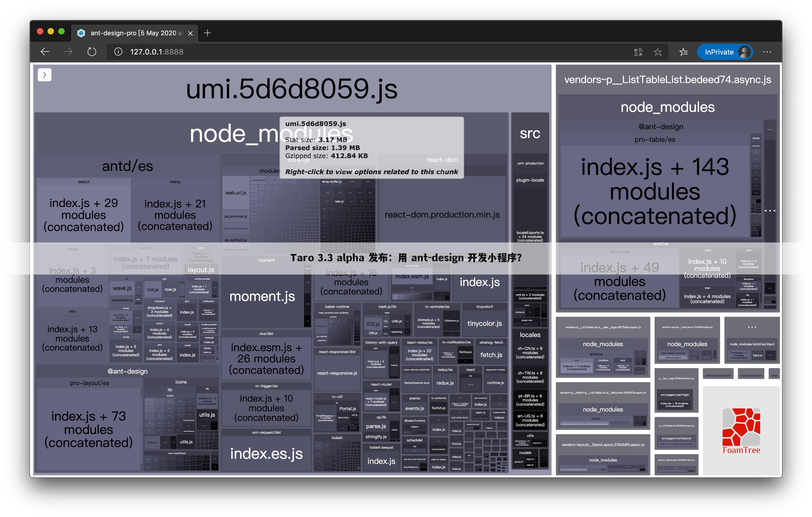Select index.esm.js + 26 modules block

pos(266,359)
